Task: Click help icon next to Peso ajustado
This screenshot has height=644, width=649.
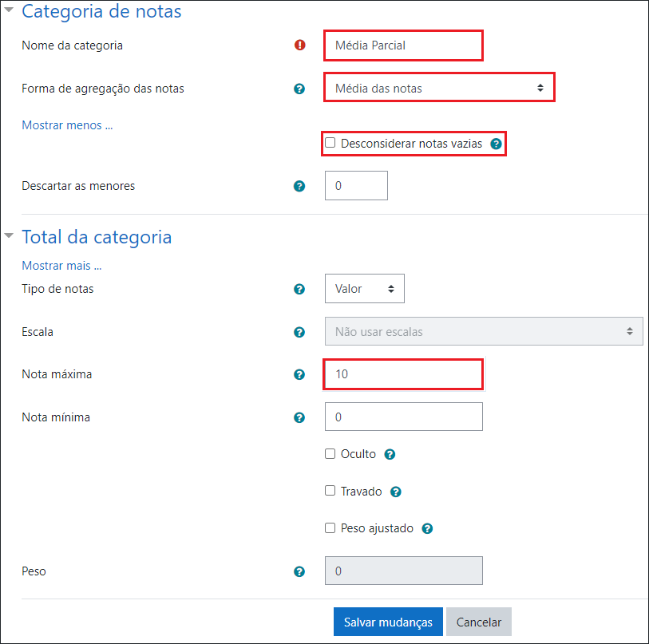Action: 427,528
